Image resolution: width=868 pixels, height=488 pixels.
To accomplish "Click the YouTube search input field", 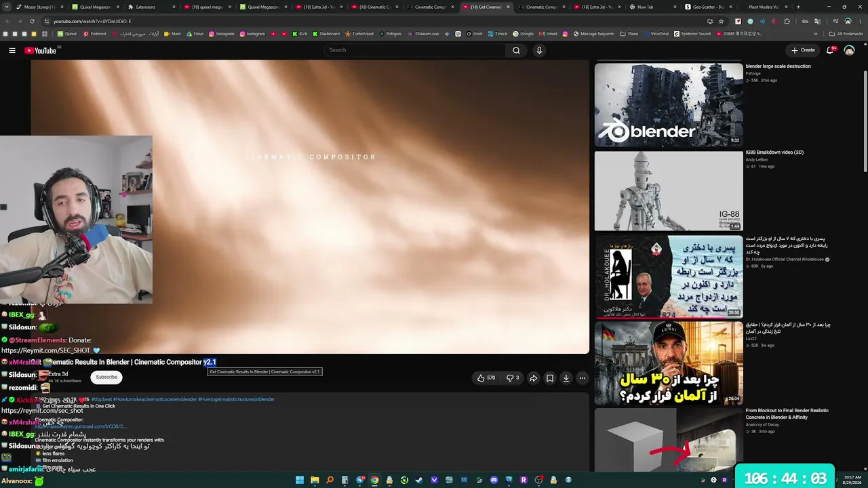I will coord(414,50).
